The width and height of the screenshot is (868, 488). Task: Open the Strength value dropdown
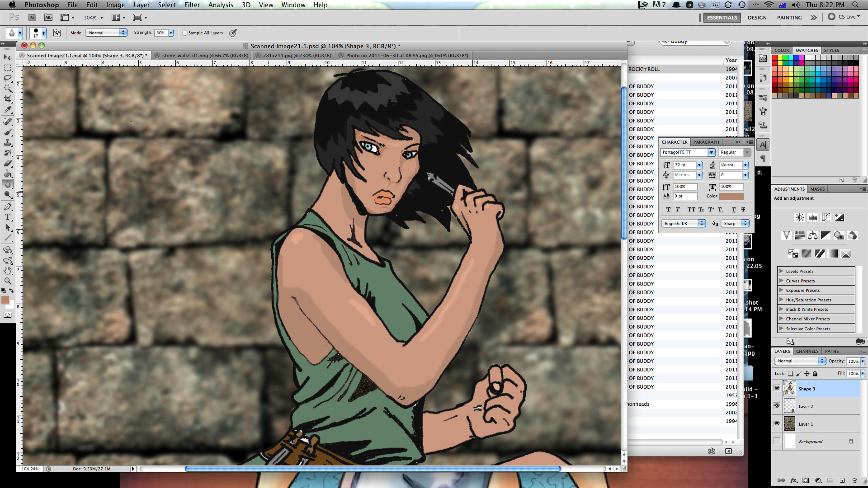(171, 33)
